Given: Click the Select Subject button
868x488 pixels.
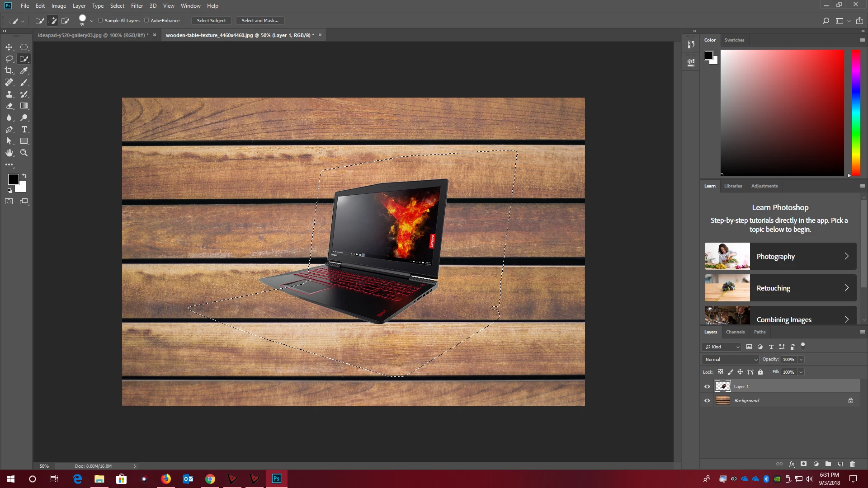Looking at the screenshot, I should (211, 20).
